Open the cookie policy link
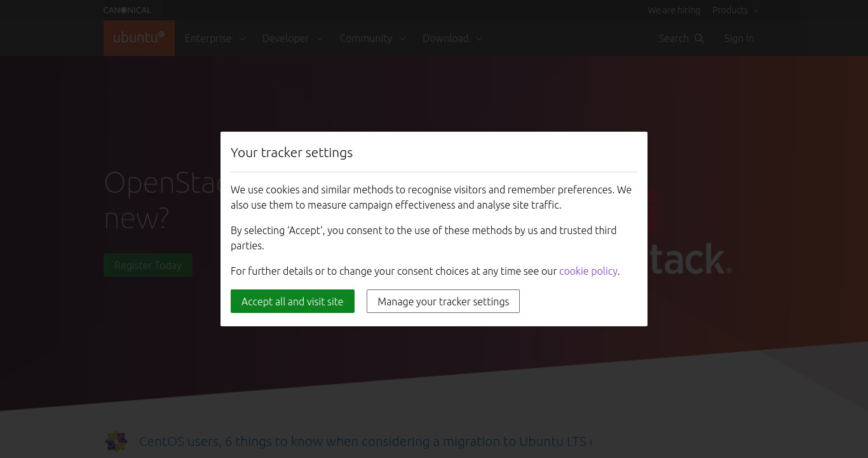 588,271
